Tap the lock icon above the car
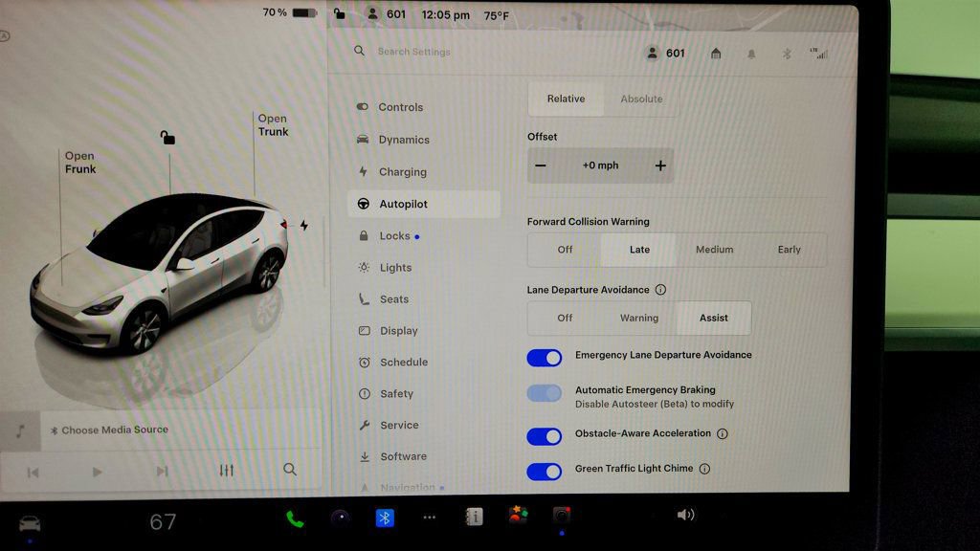 click(x=167, y=137)
